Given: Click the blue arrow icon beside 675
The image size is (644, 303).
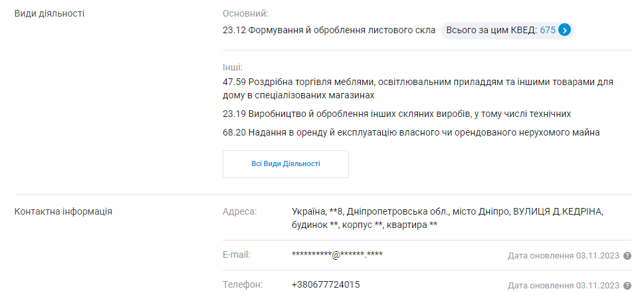Looking at the screenshot, I should [565, 30].
